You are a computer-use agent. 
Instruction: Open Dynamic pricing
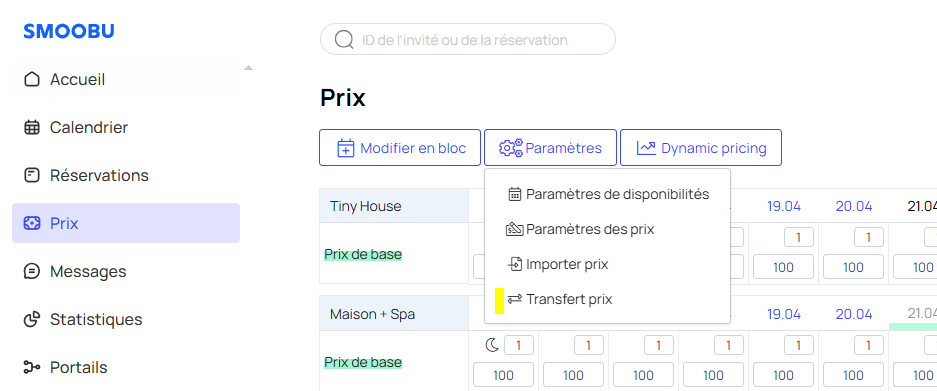pos(701,148)
